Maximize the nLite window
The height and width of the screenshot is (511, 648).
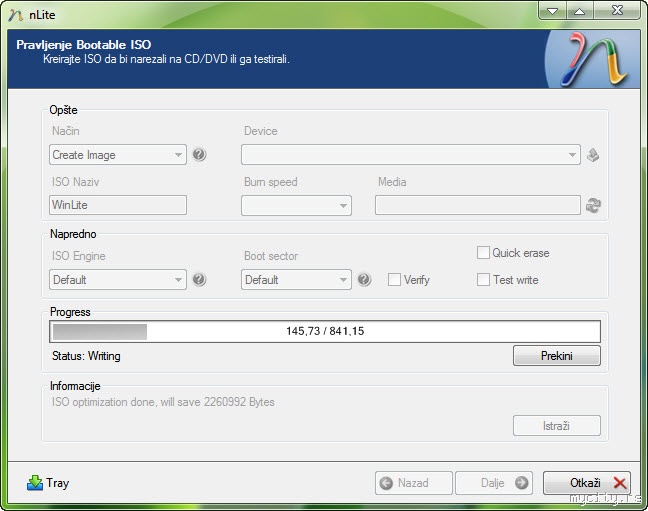[x=579, y=11]
